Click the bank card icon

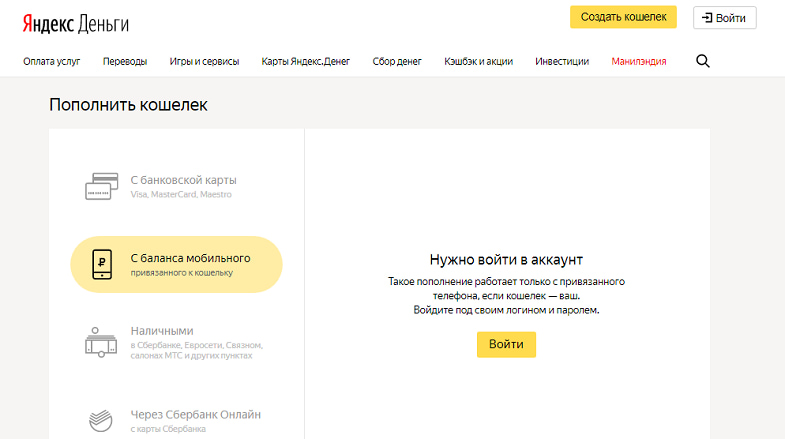point(102,186)
